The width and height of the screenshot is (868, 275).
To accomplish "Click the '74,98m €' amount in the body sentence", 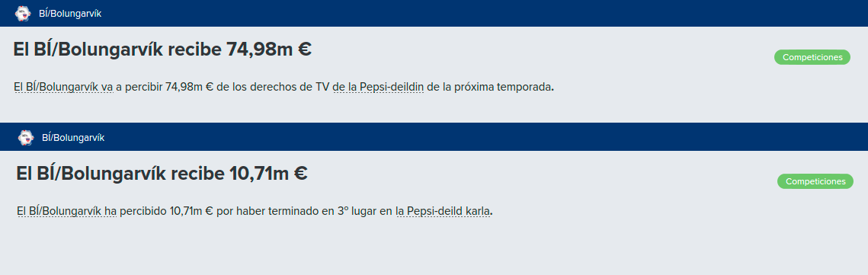I will click(189, 88).
